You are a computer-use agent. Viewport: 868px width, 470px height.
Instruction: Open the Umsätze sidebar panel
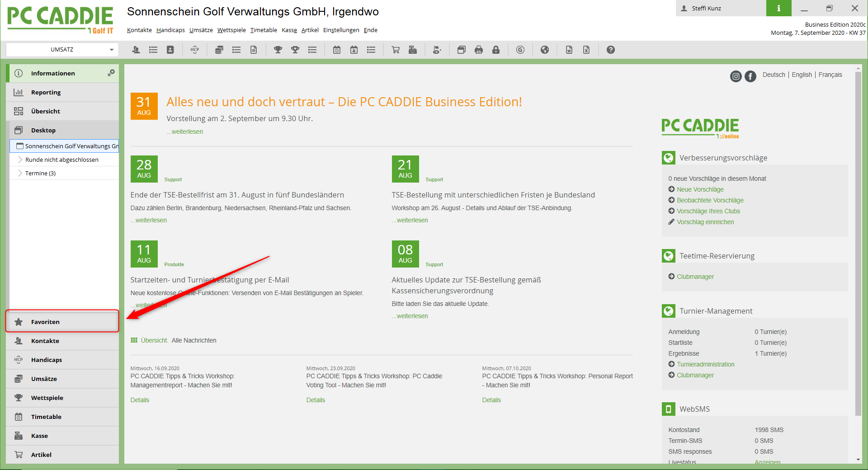62,379
